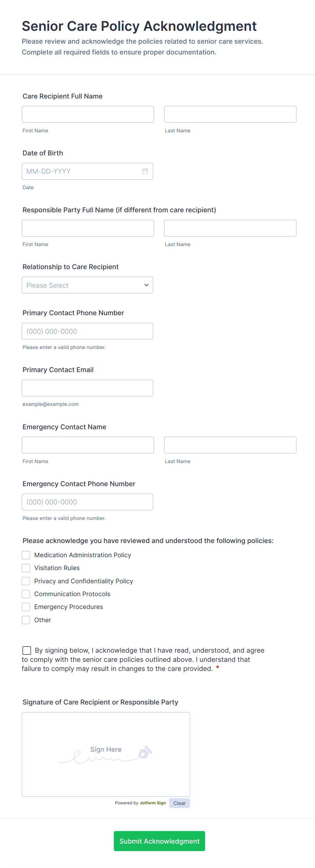Check Privacy and Confidentiality Policy
Viewport: 315px width, 868px height.
[26, 581]
